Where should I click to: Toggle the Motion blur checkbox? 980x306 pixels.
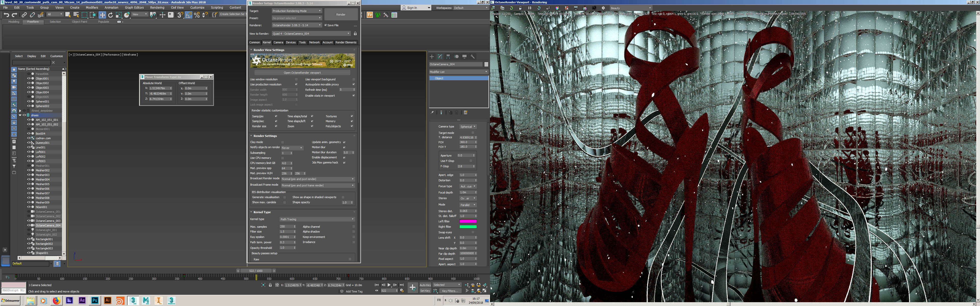tap(344, 147)
